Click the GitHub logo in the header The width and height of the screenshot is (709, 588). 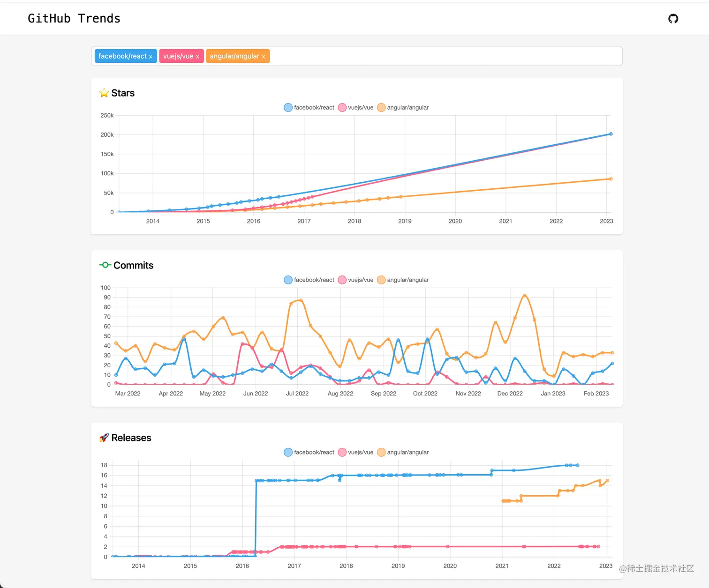click(673, 18)
